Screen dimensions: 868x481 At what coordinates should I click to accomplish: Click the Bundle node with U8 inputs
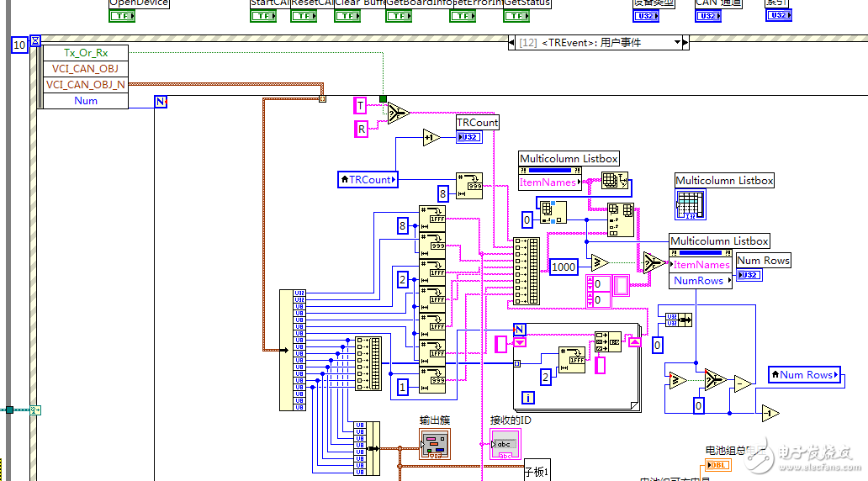coord(367,448)
